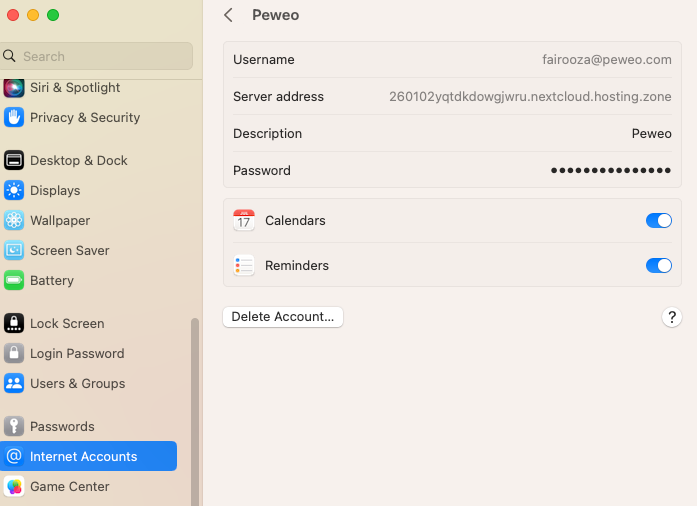Click the Server address label
The image size is (697, 506).
[278, 96]
